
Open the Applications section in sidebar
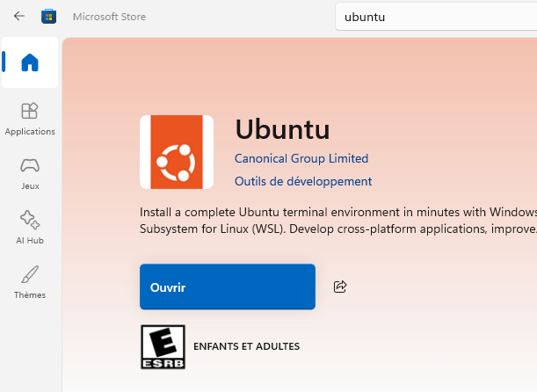click(30, 119)
